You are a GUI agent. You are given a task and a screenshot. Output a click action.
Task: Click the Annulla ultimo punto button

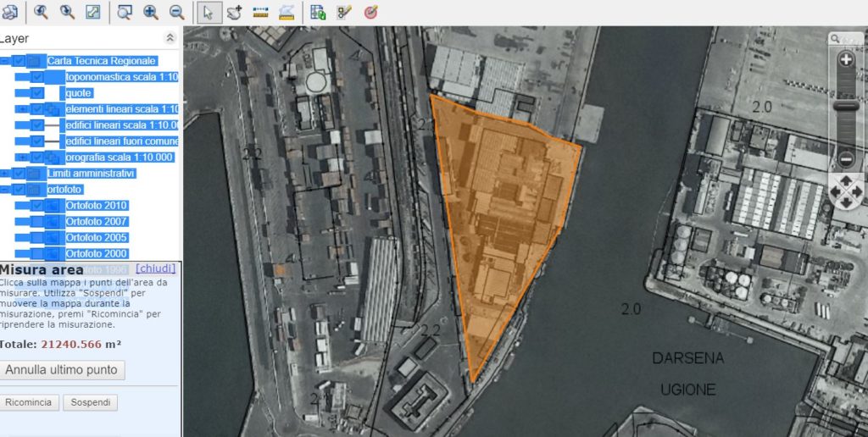[64, 370]
